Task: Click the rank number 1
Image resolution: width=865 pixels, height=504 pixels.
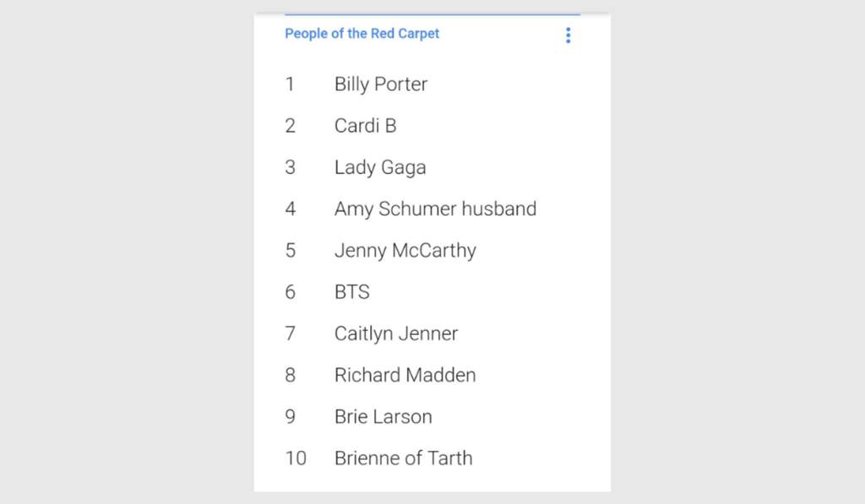Action: (x=290, y=84)
